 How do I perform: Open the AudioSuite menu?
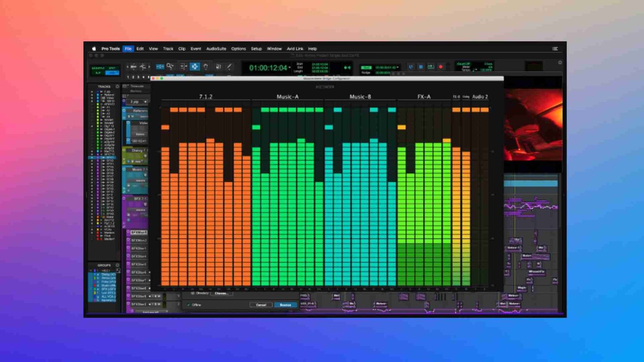217,48
